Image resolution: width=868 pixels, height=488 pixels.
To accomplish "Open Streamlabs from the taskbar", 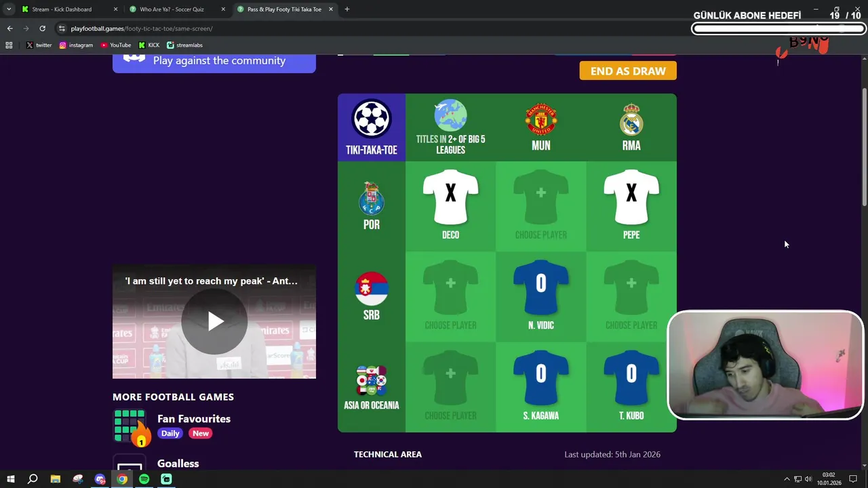I will 167,479.
